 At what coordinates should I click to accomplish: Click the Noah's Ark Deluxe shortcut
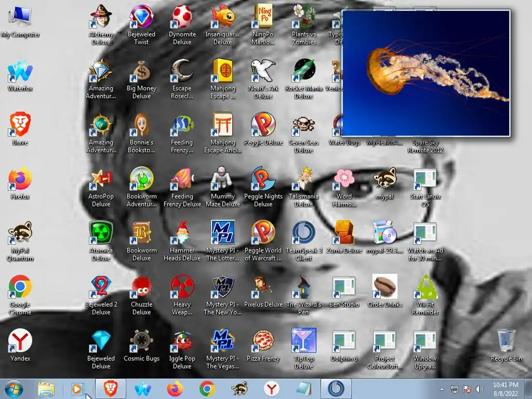[x=263, y=79]
